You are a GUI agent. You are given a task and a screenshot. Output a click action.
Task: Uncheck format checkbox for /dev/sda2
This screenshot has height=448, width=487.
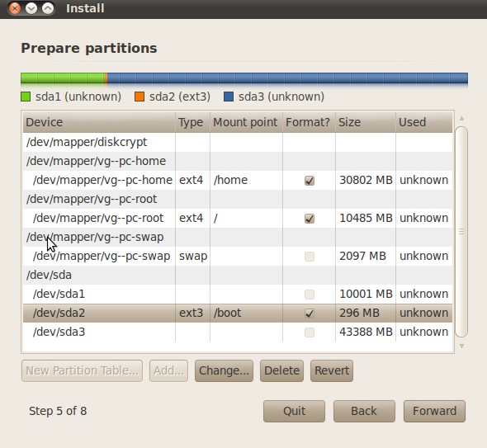tap(309, 314)
